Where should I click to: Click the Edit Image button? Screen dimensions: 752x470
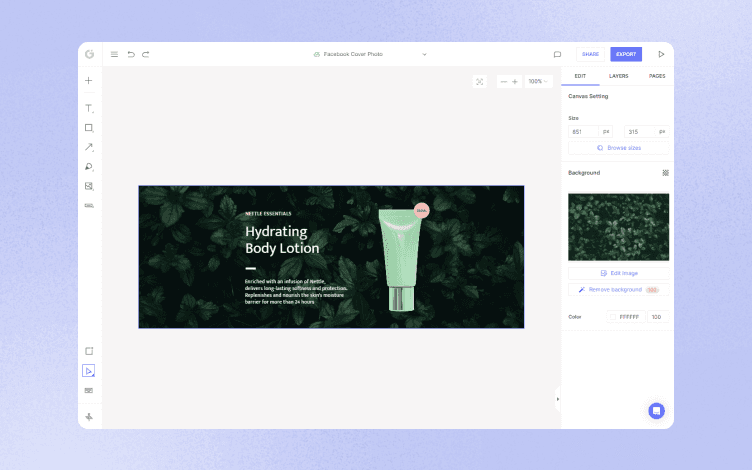[619, 273]
